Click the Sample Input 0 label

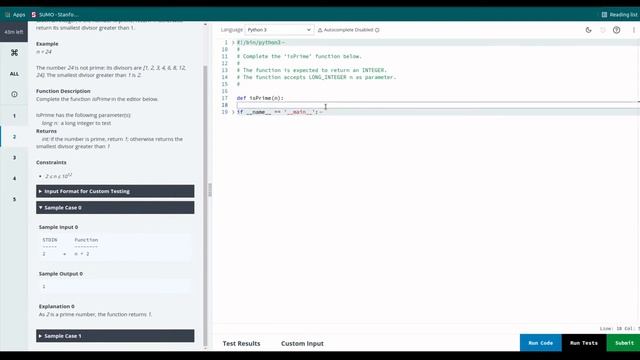pos(58,227)
